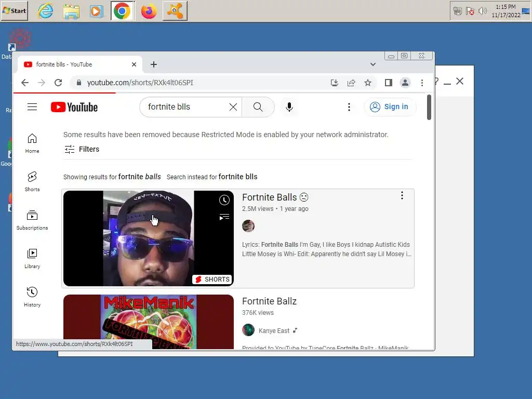Click the taskbar clock 1:15 PM
Screen dimensions: 532x399
[506, 7]
